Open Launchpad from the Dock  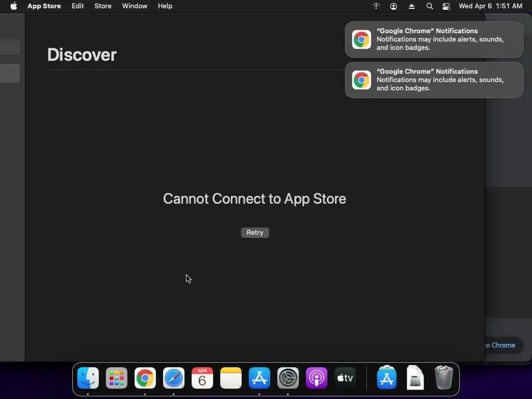(x=116, y=378)
